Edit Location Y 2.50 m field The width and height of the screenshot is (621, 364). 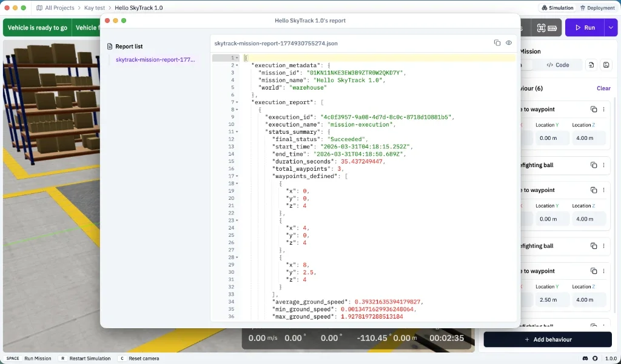coord(552,300)
